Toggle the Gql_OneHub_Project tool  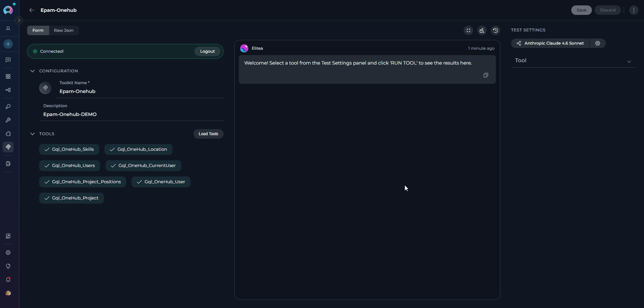click(x=71, y=198)
